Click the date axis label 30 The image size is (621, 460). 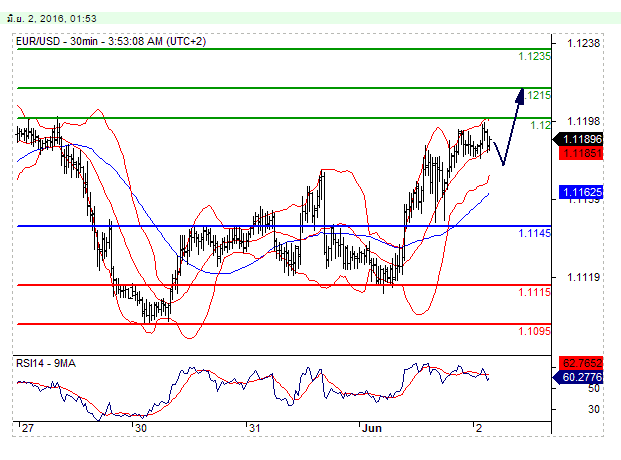click(141, 428)
